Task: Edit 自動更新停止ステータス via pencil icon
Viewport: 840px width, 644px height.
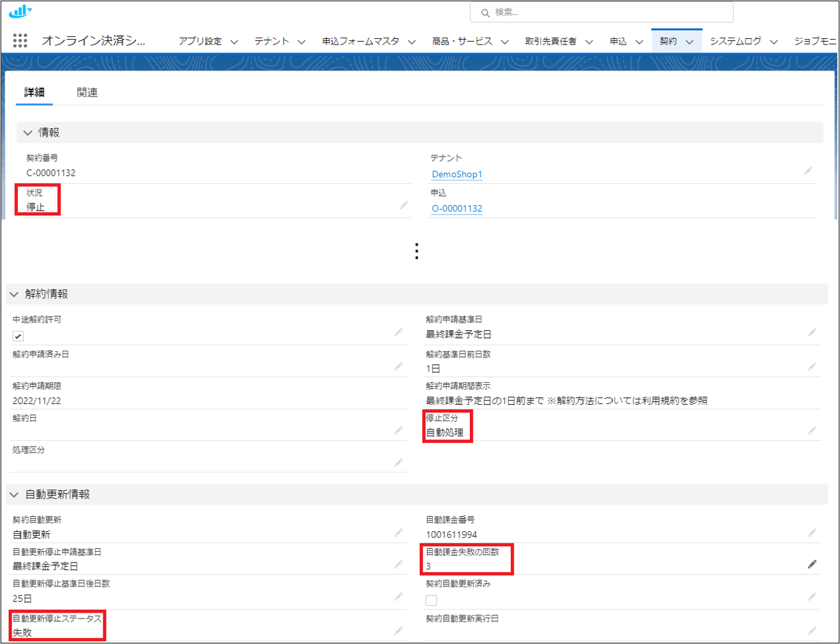Action: coord(399,631)
